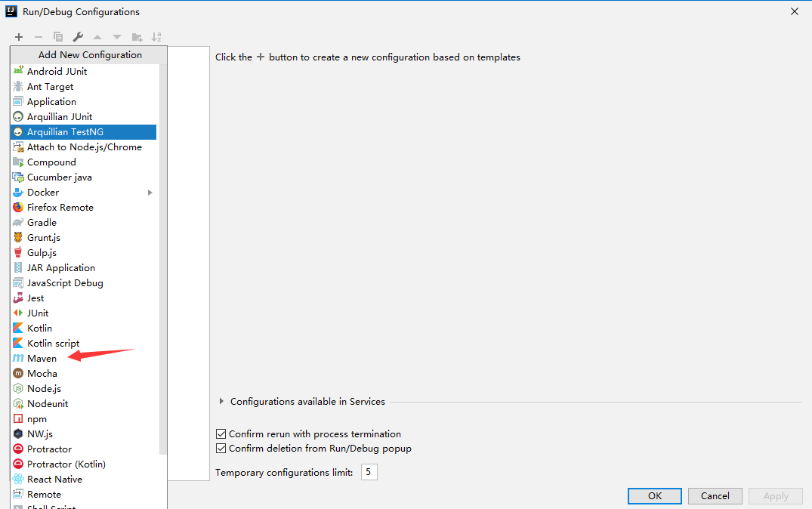Click the React Native atom icon
The width and height of the screenshot is (812, 509).
tap(18, 479)
